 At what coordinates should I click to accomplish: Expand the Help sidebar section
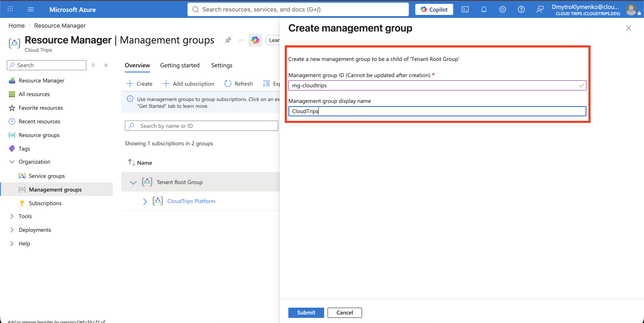tap(12, 244)
